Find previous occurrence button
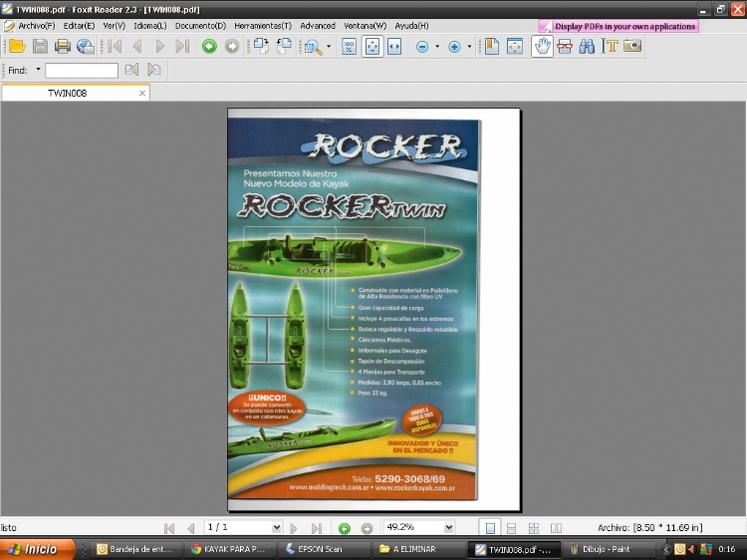Screen dimensions: 747x560 click(x=131, y=70)
